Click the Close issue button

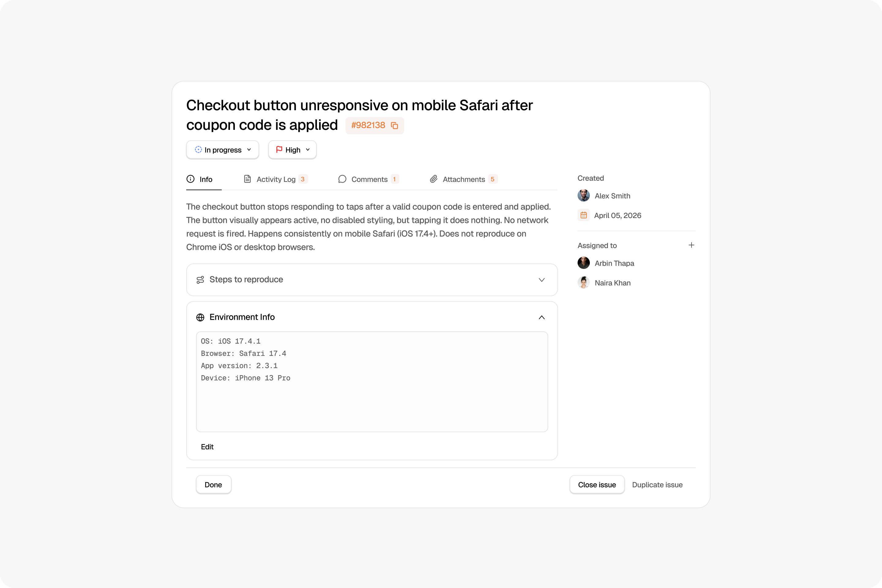tap(597, 484)
